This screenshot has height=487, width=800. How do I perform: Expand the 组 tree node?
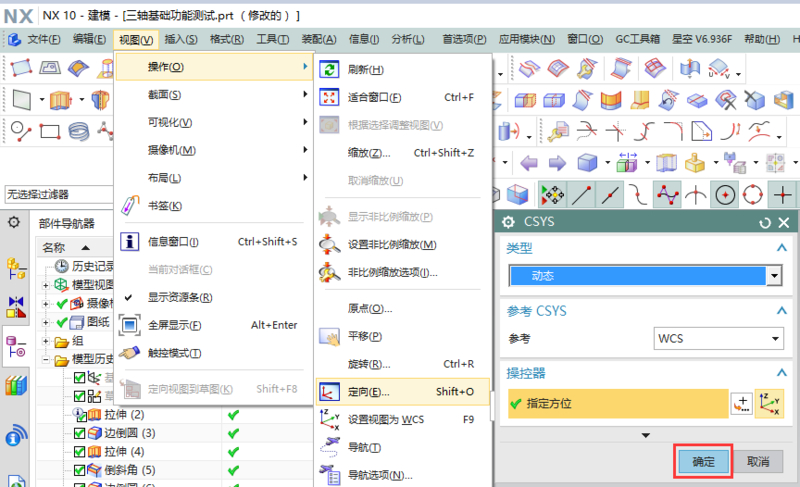[45, 341]
